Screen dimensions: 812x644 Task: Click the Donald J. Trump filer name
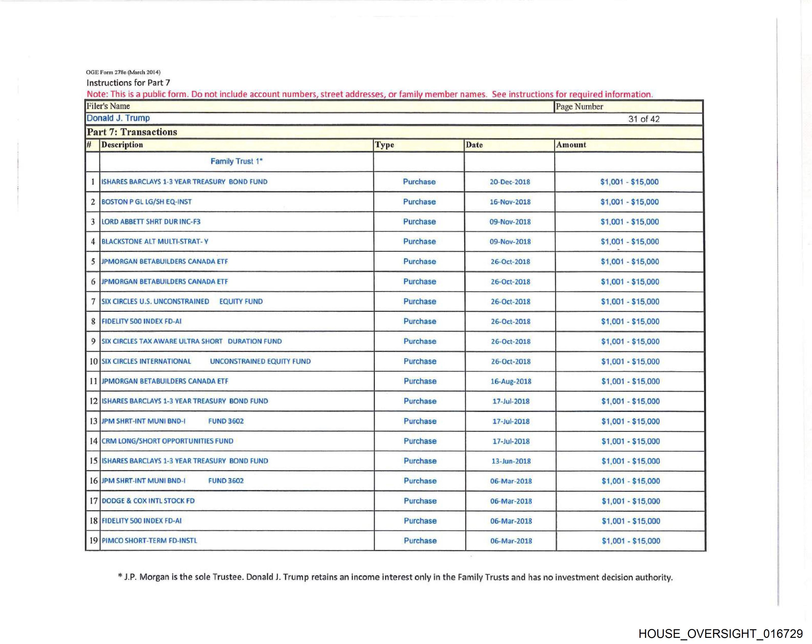click(118, 118)
